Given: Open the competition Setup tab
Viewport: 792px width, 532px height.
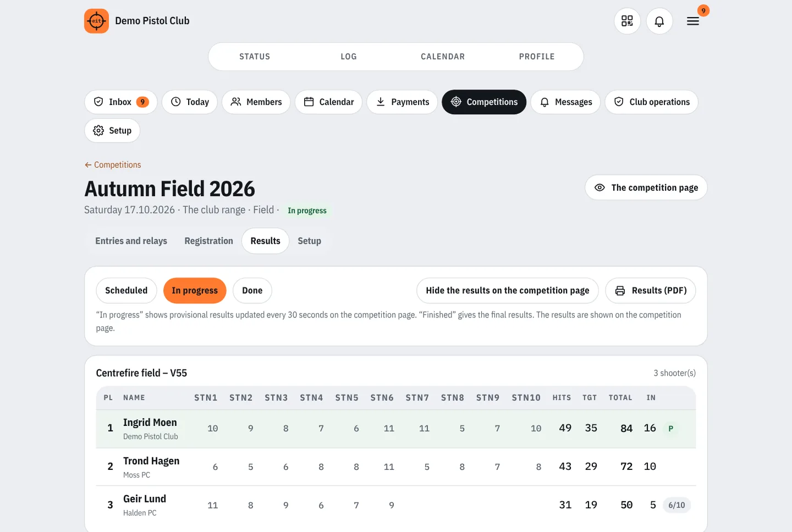Looking at the screenshot, I should tap(309, 241).
